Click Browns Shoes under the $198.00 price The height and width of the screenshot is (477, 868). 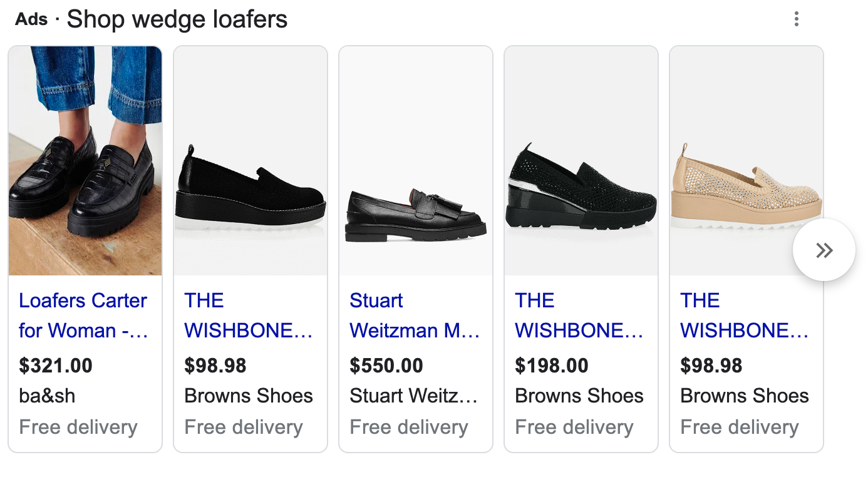pyautogui.click(x=579, y=396)
